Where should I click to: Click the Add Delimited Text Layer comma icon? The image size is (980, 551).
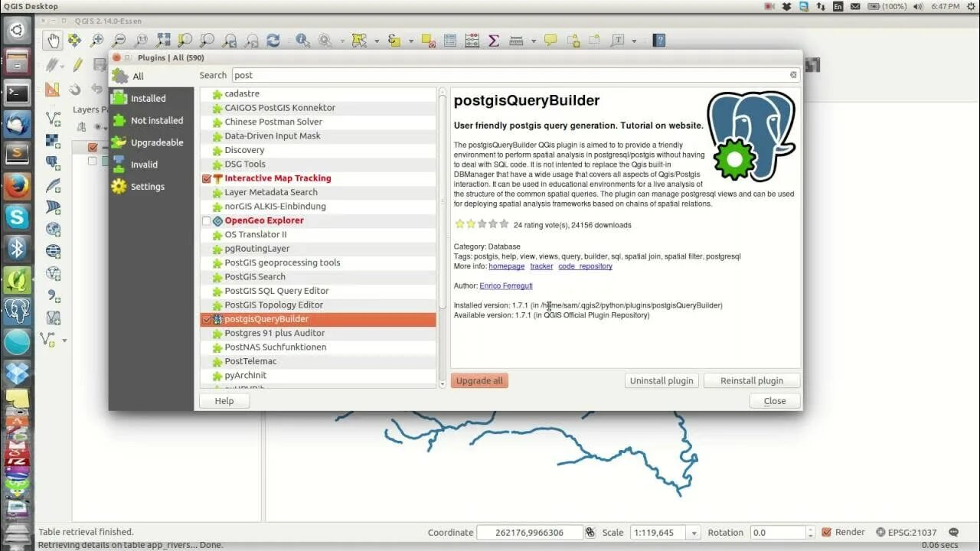point(53,295)
